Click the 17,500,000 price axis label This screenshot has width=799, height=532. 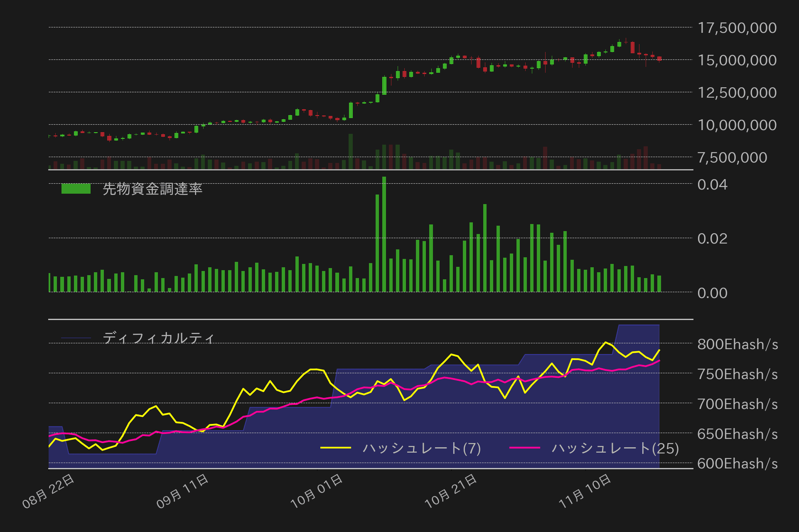click(x=737, y=28)
